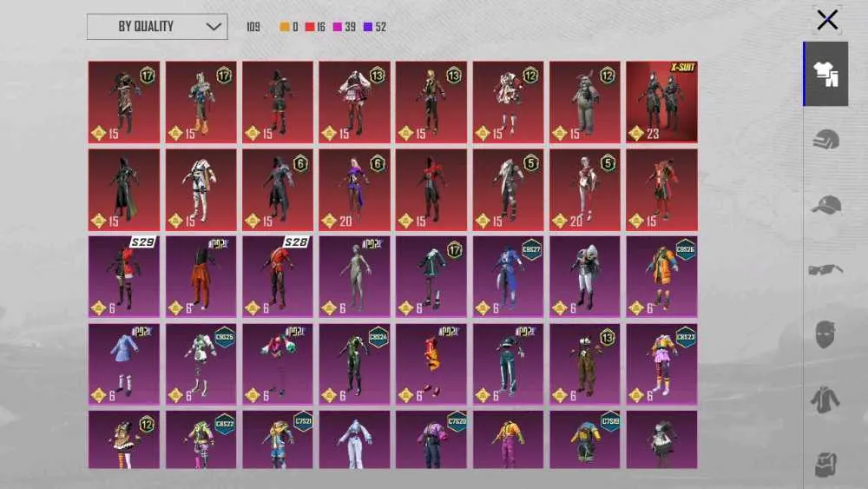Select the outfit tagged C7S20
Screen dimensions: 868x489
tap(431, 439)
